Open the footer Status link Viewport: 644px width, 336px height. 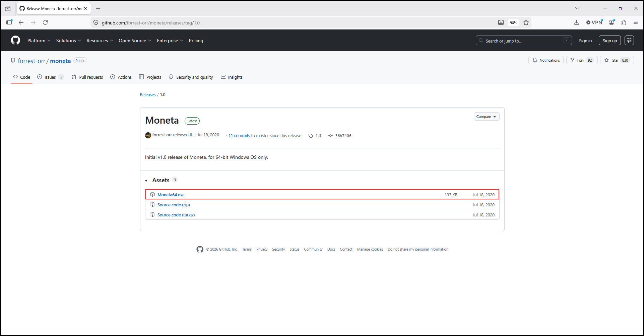[295, 249]
